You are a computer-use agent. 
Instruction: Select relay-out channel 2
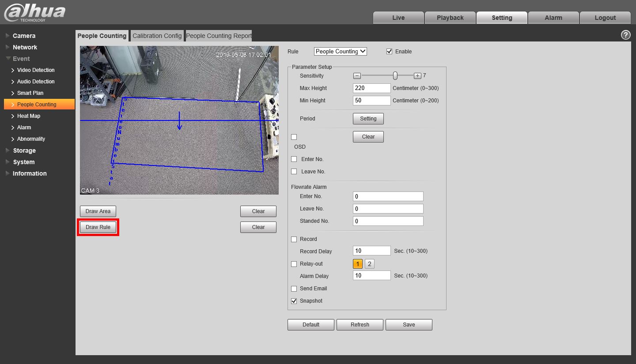click(x=370, y=264)
